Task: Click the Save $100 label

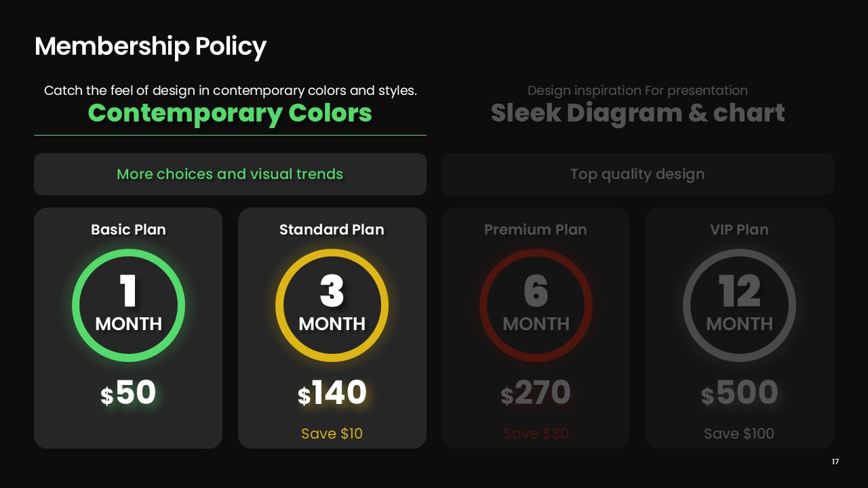Action: click(x=739, y=433)
